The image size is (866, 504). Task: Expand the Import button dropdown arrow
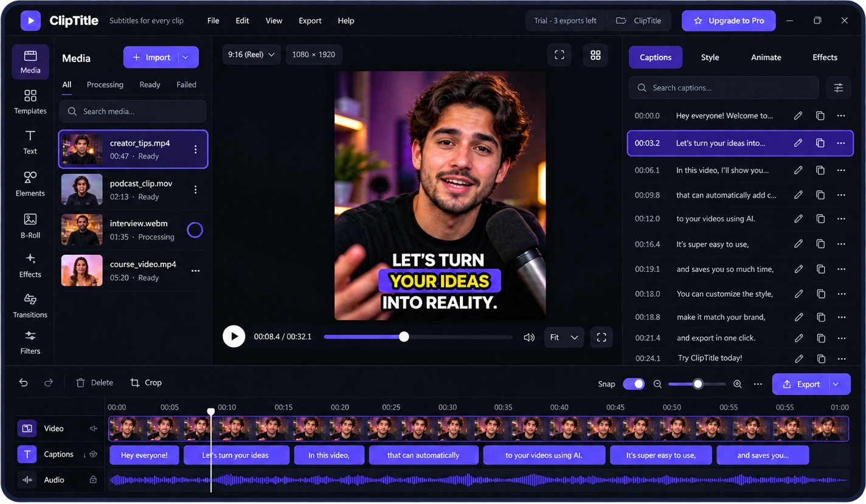[186, 57]
